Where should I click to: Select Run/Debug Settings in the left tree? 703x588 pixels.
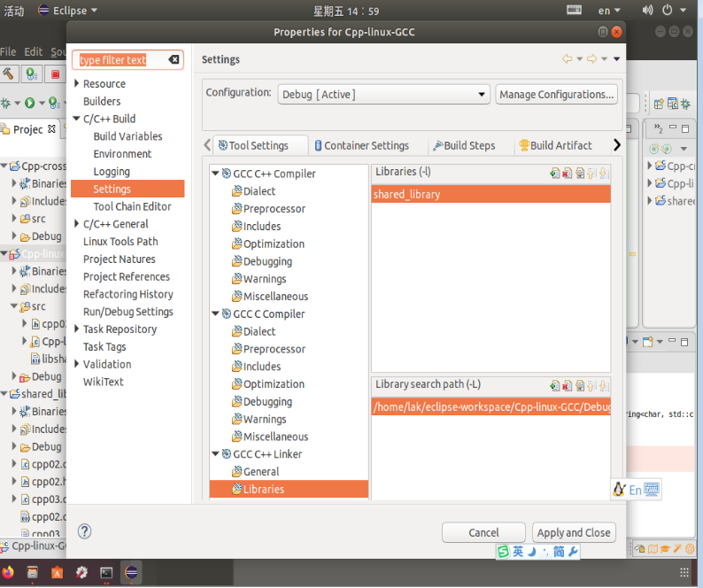[128, 311]
